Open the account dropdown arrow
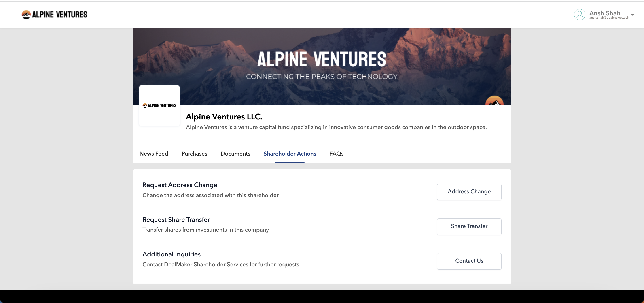This screenshot has height=303, width=644. point(632,15)
